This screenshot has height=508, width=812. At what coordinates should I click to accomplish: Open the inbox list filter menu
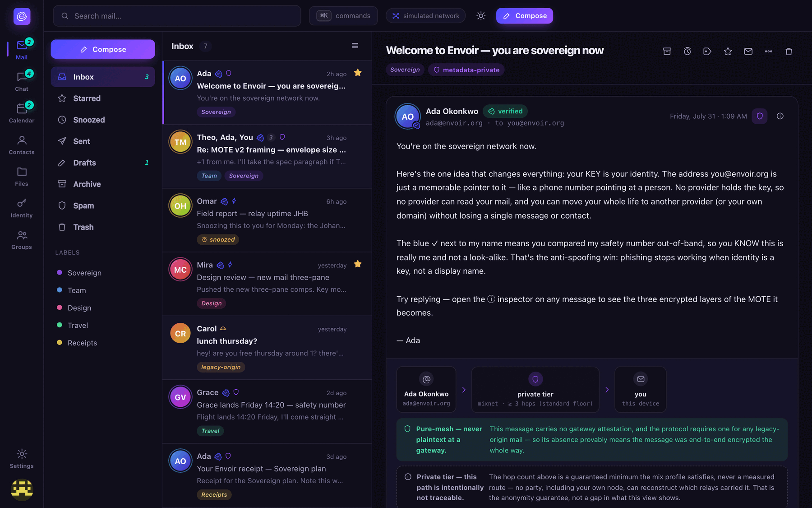(x=355, y=46)
